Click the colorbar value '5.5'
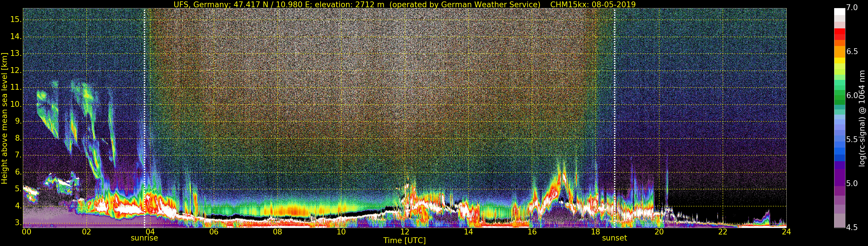Screen dimensions: 868x246 (852, 139)
